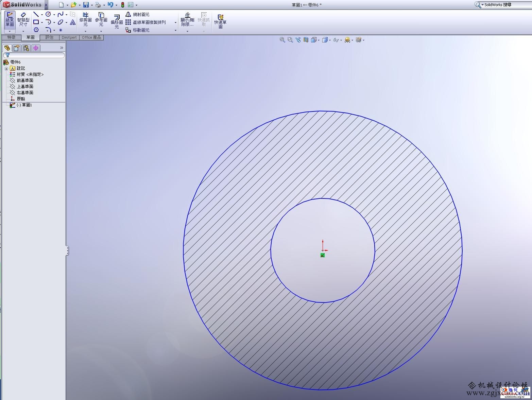
Task: Click Previous View icon
Action: click(298, 40)
